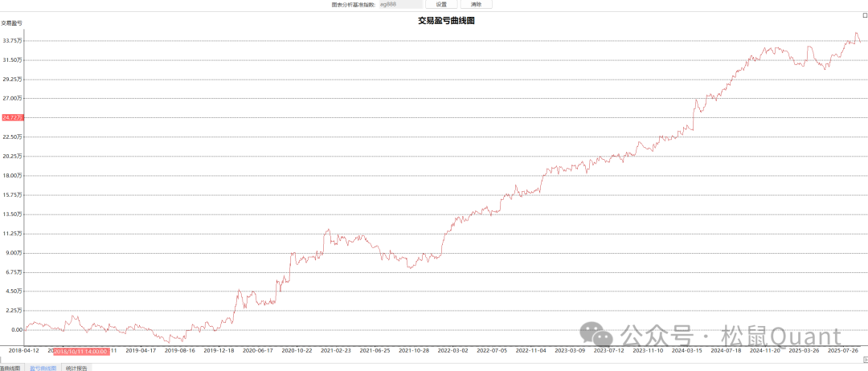Open the partially visible leftmost bottom tab

point(10,367)
